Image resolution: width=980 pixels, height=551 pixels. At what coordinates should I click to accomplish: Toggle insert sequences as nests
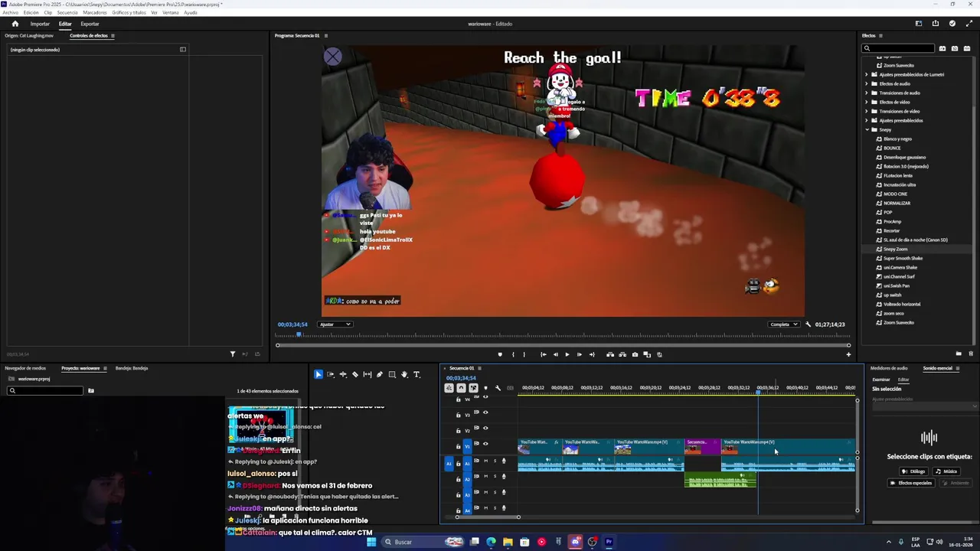pos(449,388)
